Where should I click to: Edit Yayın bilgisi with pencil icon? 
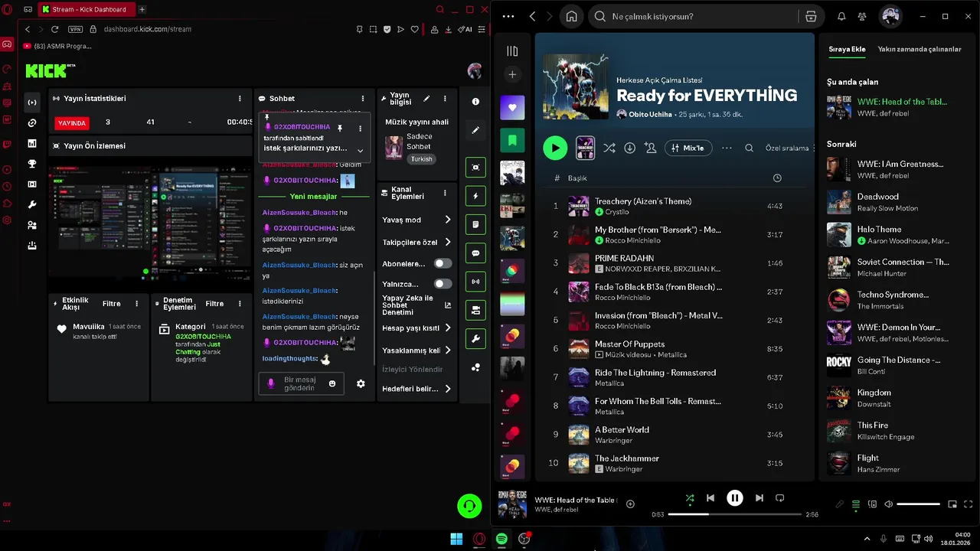[x=426, y=99]
